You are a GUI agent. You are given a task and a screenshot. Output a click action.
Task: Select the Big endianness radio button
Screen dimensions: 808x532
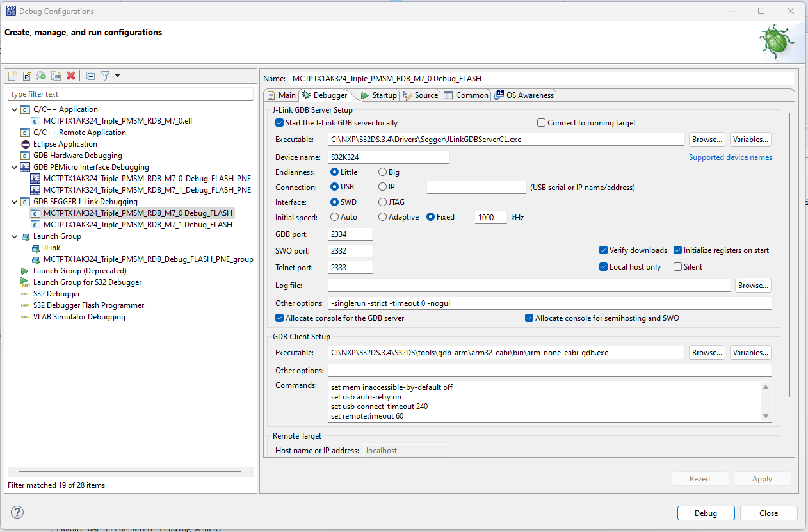coord(383,172)
